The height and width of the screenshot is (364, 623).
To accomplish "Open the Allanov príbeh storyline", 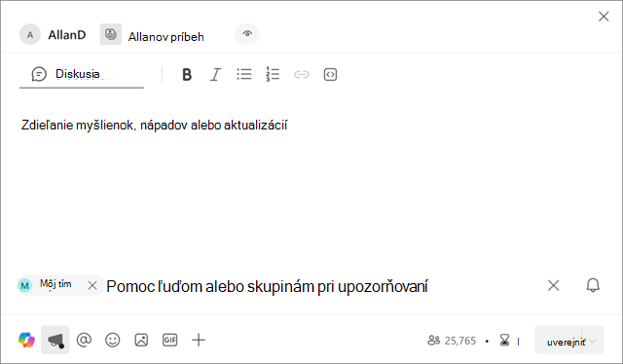I will click(x=166, y=37).
